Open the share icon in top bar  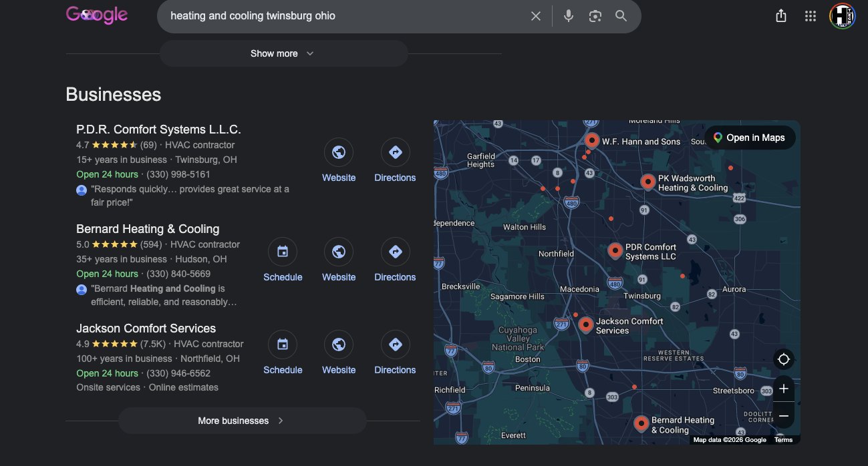point(781,16)
